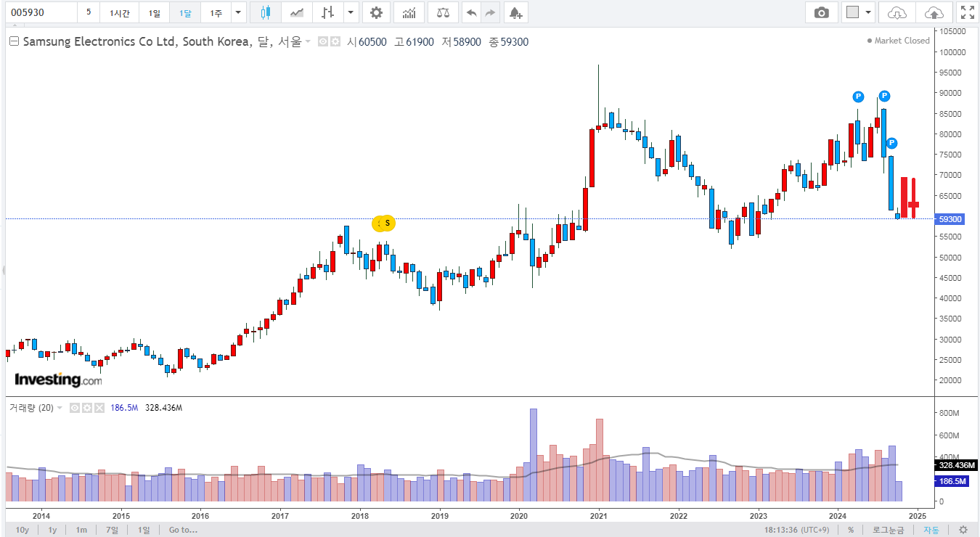980x537 pixels.
Task: Toggle main series visibility eye icon
Action: pyautogui.click(x=323, y=42)
